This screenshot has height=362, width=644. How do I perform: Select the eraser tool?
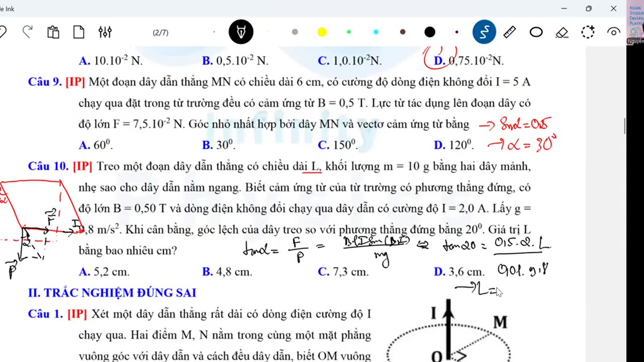point(562,32)
